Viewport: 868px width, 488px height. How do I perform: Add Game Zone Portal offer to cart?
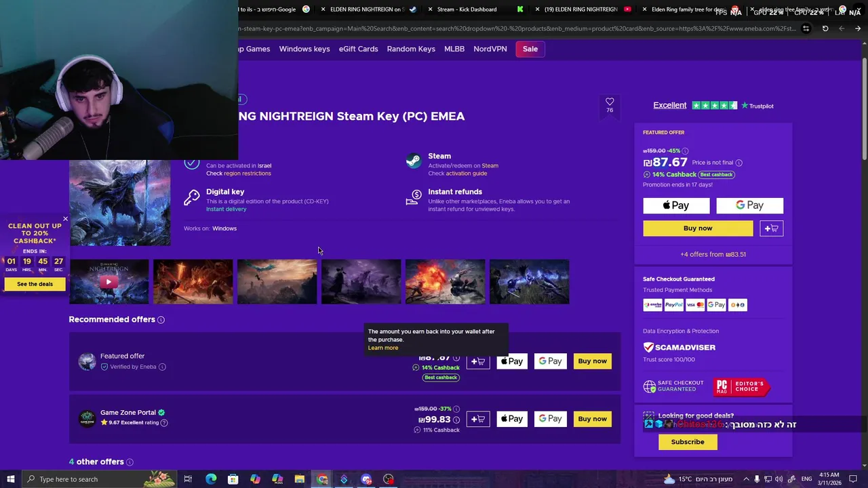click(x=478, y=419)
